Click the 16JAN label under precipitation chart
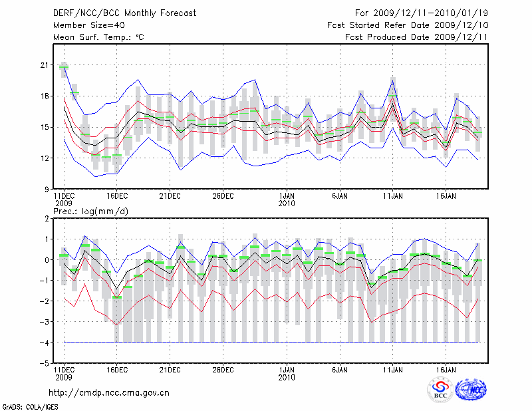532x411 pixels. tap(446, 369)
